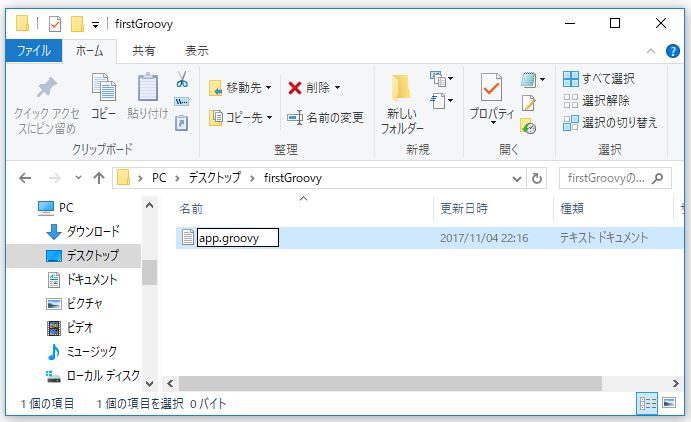Click horizontal scrollbar right arrow
Viewport: 691px width, 422px height.
tap(675, 384)
